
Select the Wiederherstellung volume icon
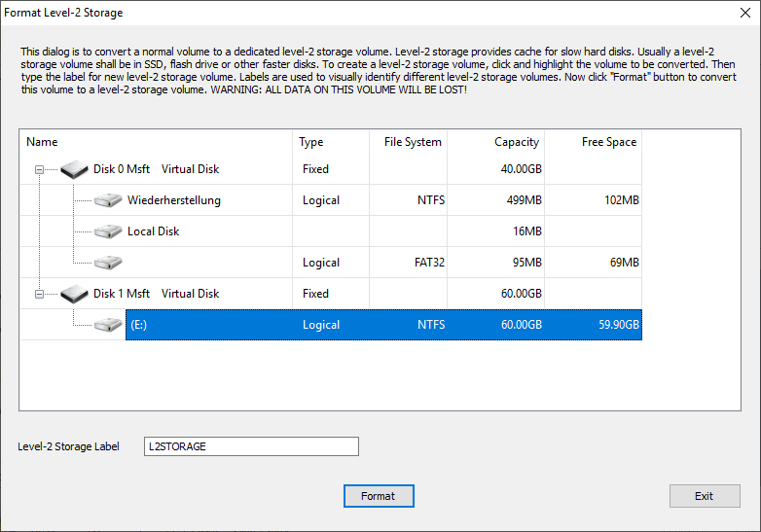[x=108, y=200]
